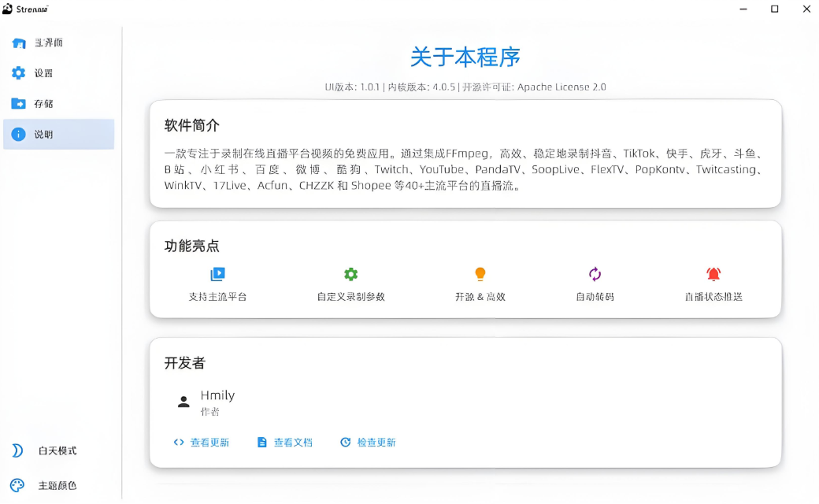The width and height of the screenshot is (819, 504).
Task: Toggle 白天模式 day mode
Action: coord(51,450)
